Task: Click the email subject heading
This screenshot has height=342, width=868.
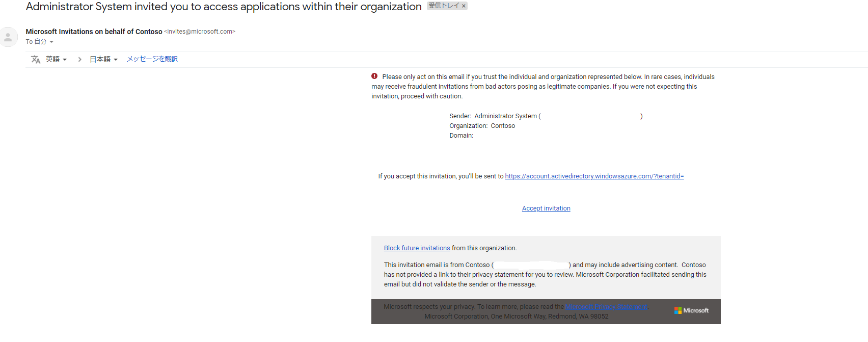Action: coord(224,7)
